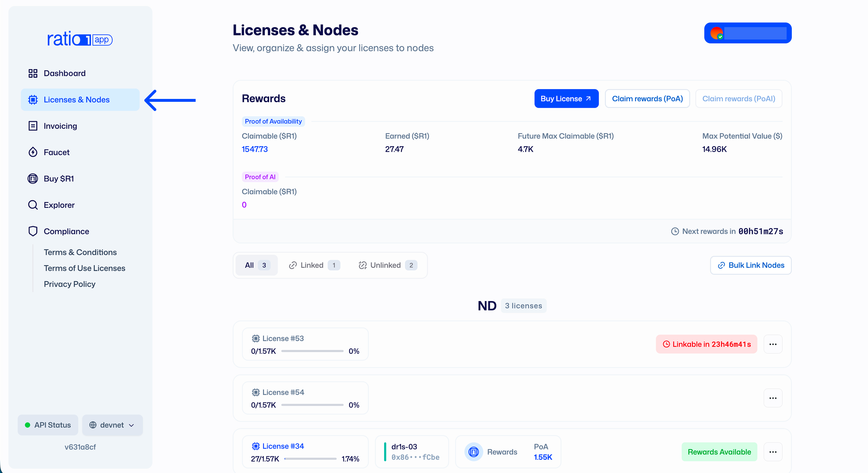Click the Linked tab chain icon
This screenshot has height=473, width=868.
coord(293,265)
